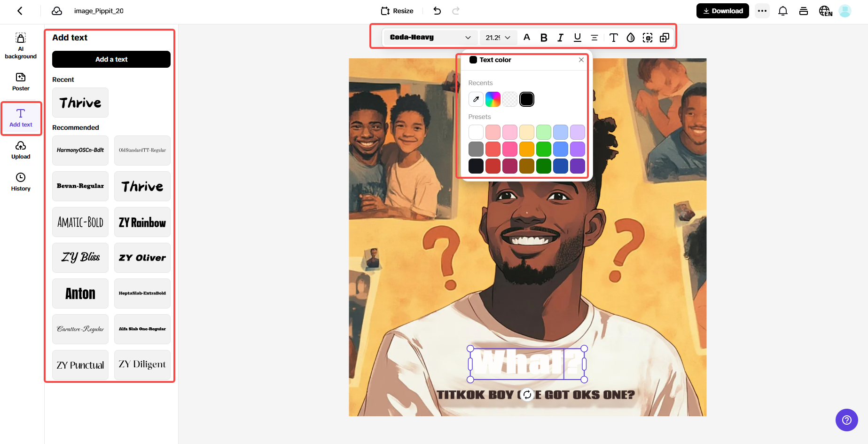
Task: Select the Add text tool in sidebar
Action: click(x=20, y=118)
